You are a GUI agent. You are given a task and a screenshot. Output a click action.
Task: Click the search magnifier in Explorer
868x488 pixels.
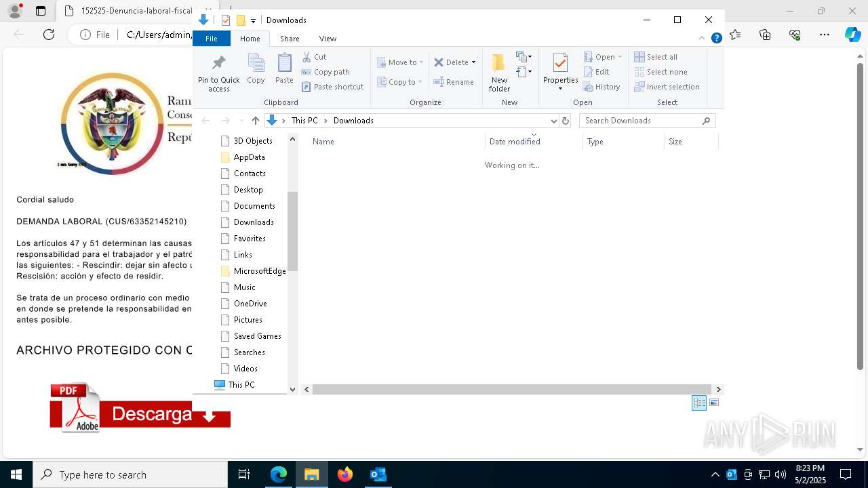pyautogui.click(x=706, y=121)
